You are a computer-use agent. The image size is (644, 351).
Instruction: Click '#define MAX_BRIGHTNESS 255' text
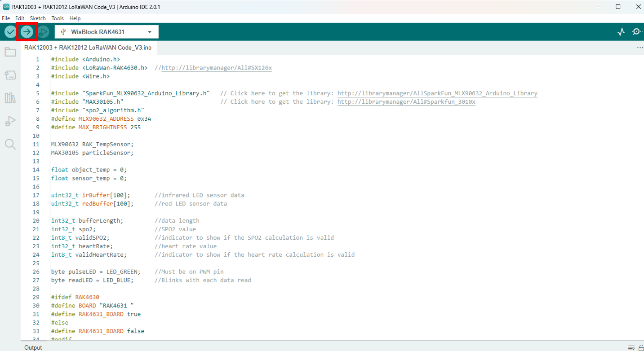(x=96, y=127)
